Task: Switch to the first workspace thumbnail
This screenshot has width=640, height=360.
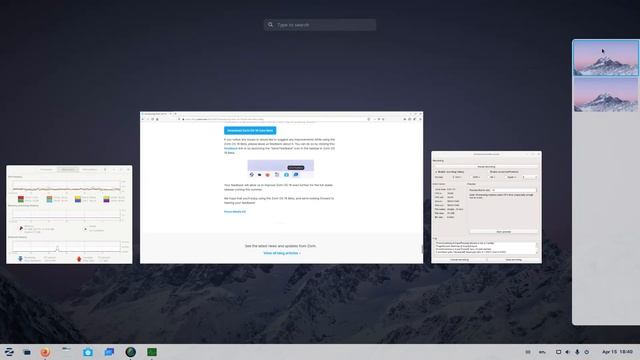Action: [606, 58]
